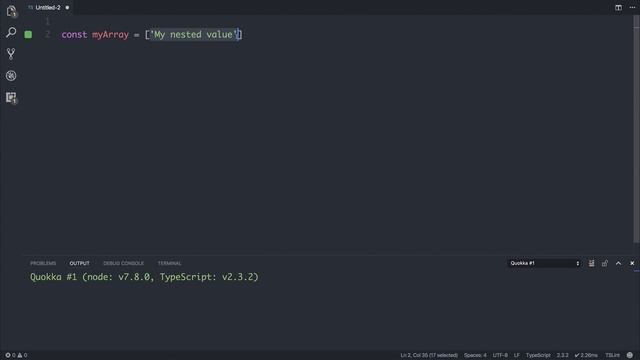
Task: Toggle the output scroll lock
Action: click(x=605, y=263)
